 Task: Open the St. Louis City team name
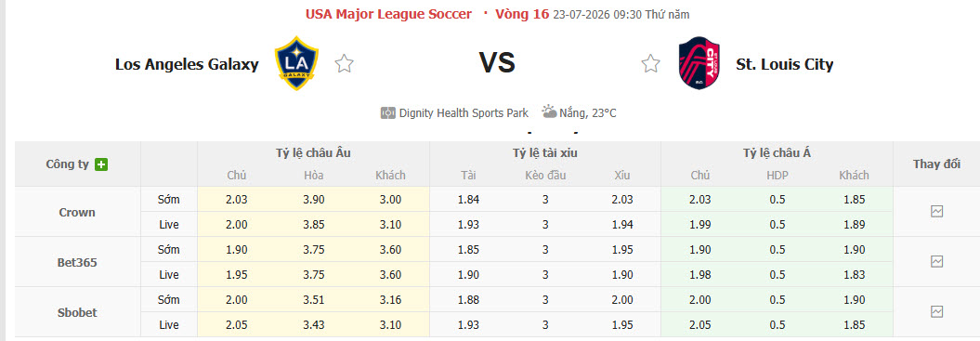pyautogui.click(x=784, y=64)
